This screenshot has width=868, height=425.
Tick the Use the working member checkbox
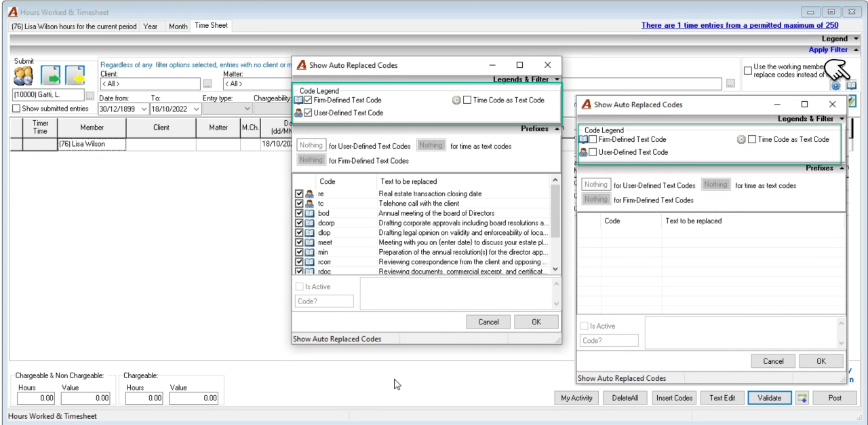pyautogui.click(x=748, y=70)
